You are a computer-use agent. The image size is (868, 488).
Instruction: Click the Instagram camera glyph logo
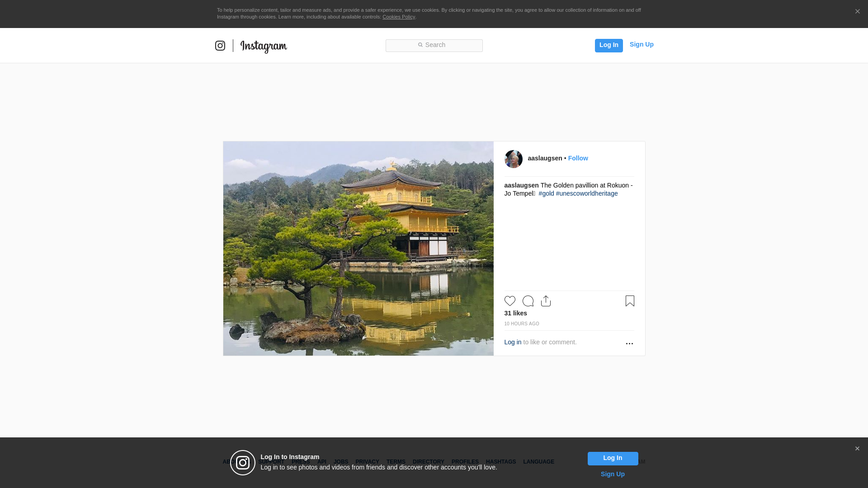click(x=220, y=46)
